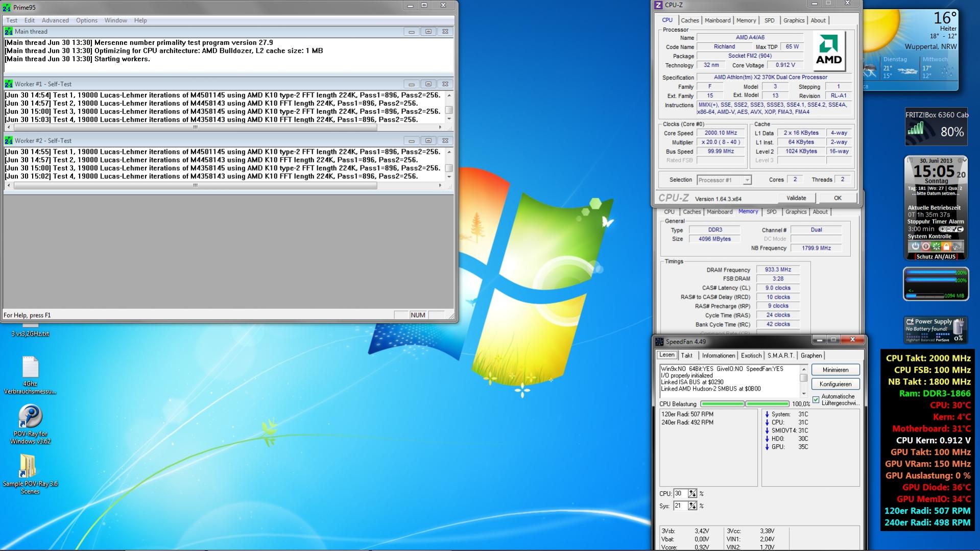Open the Graphics tab in front CPU-Z
Screen dimensions: 980x551
794,20
